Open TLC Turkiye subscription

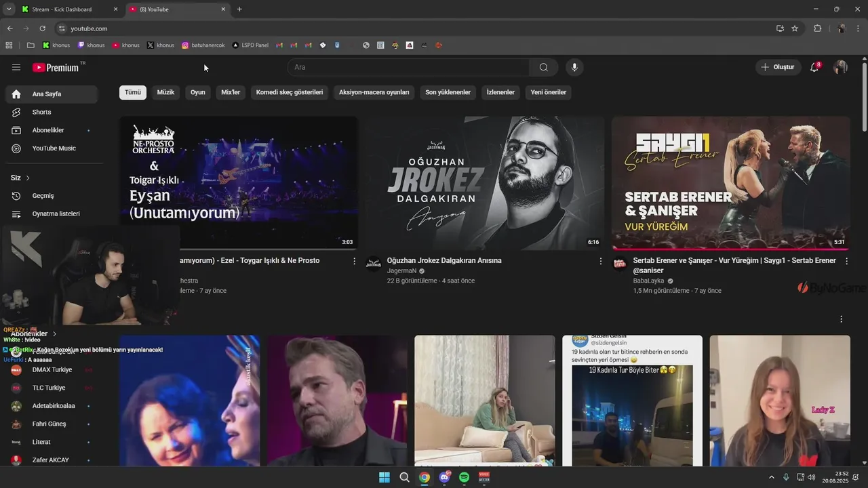[52, 388]
